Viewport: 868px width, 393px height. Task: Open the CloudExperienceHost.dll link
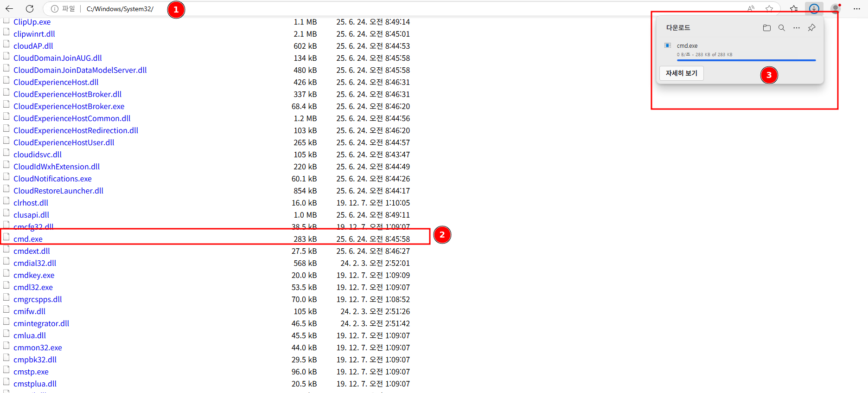(x=56, y=82)
